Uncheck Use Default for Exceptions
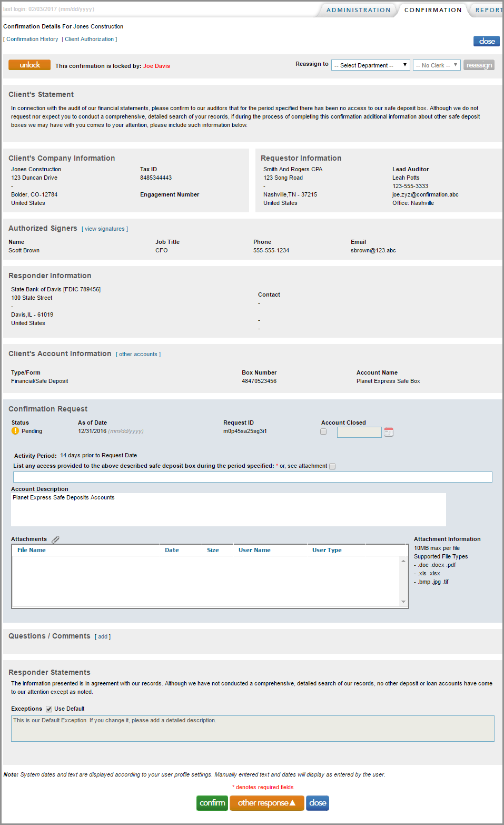The image size is (504, 825). 48,709
